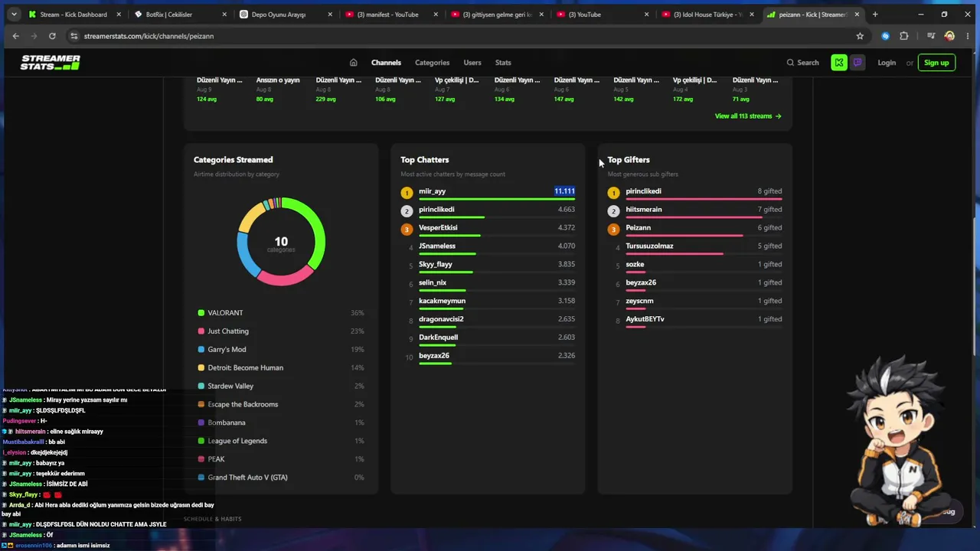
Task: View site information icon in address bar
Action: pos(74,36)
